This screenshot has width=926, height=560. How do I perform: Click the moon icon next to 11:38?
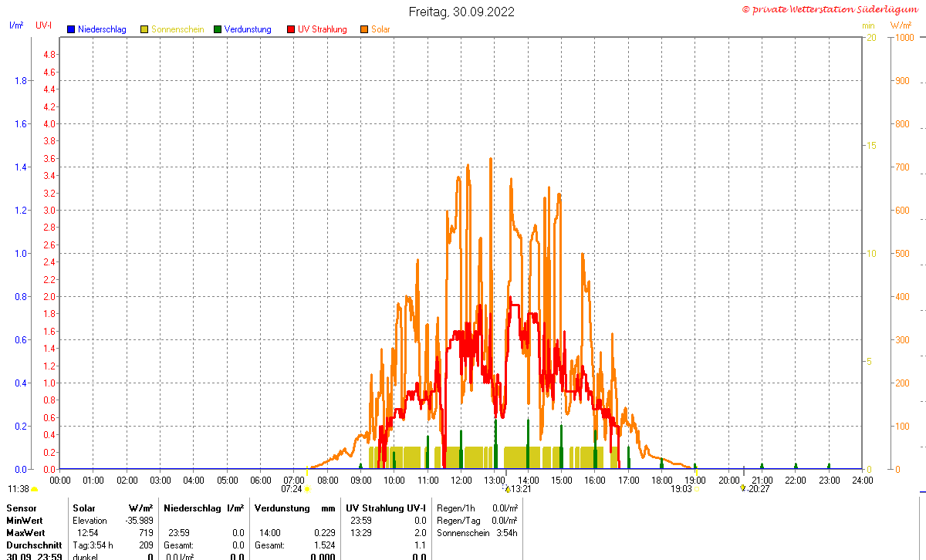[x=34, y=489]
